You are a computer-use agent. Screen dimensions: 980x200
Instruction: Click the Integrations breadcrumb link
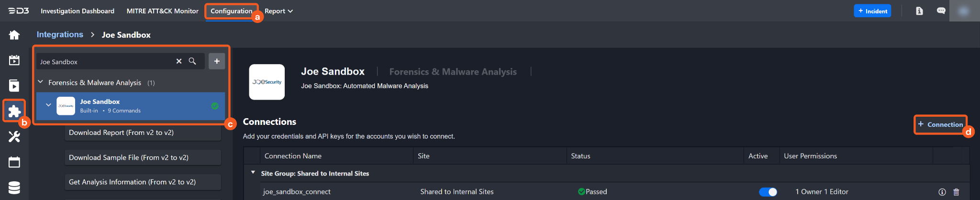point(60,34)
